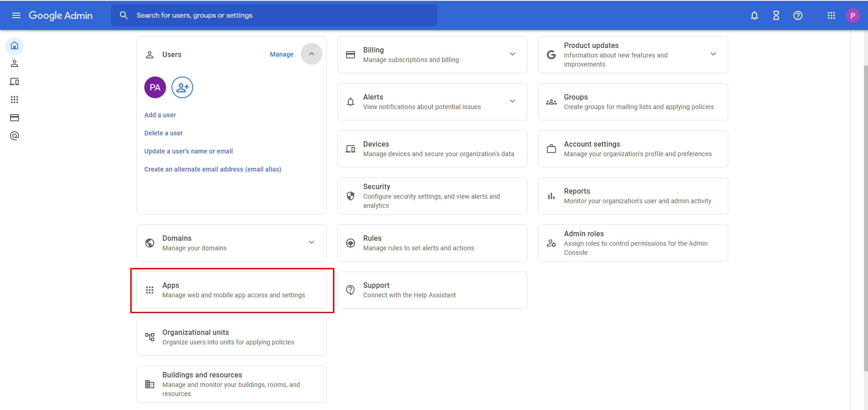Open Account @ icon in left sidebar
868x410 pixels.
14,136
